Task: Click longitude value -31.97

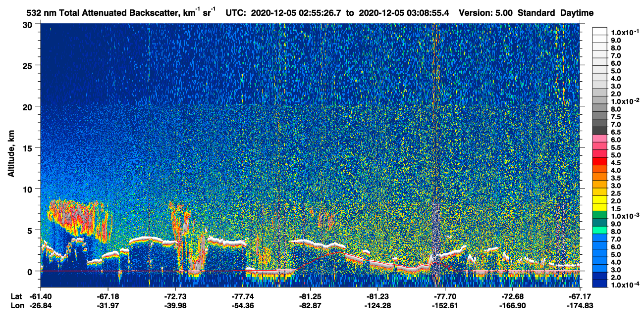Action: 108,305
